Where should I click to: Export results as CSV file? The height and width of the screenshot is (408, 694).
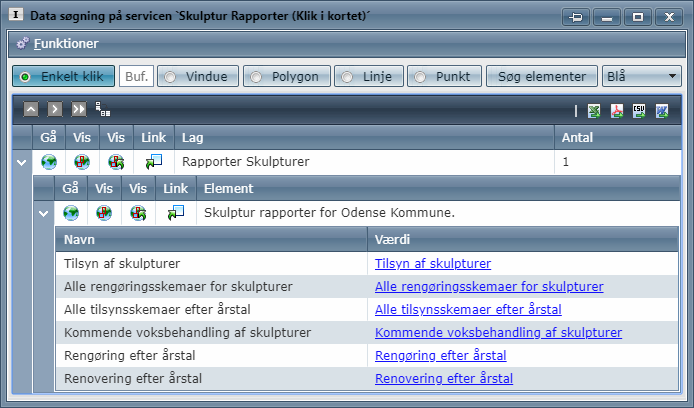(x=639, y=111)
